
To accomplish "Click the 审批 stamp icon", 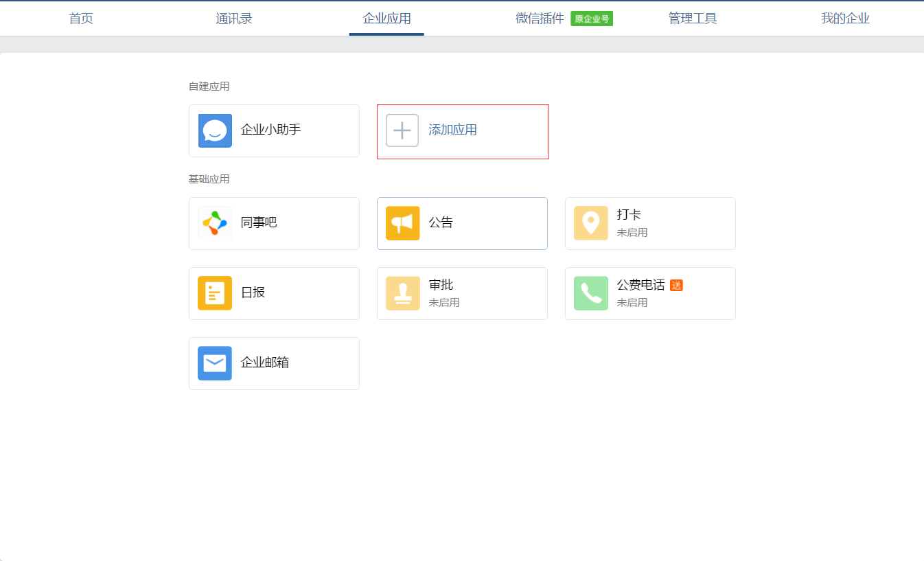I will 403,293.
